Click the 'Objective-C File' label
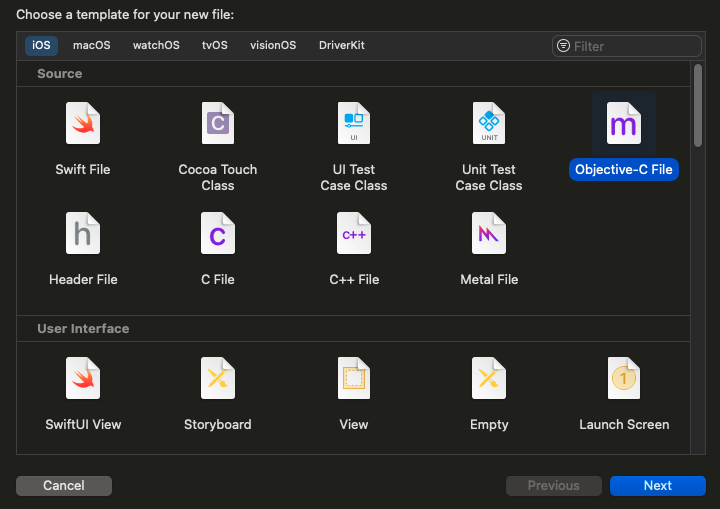The image size is (720, 509). [624, 170]
